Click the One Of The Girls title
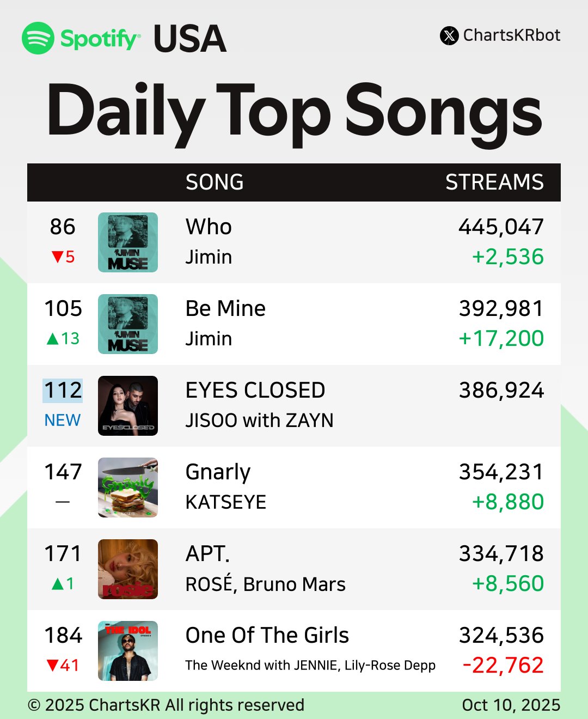The image size is (588, 719). pos(267,635)
